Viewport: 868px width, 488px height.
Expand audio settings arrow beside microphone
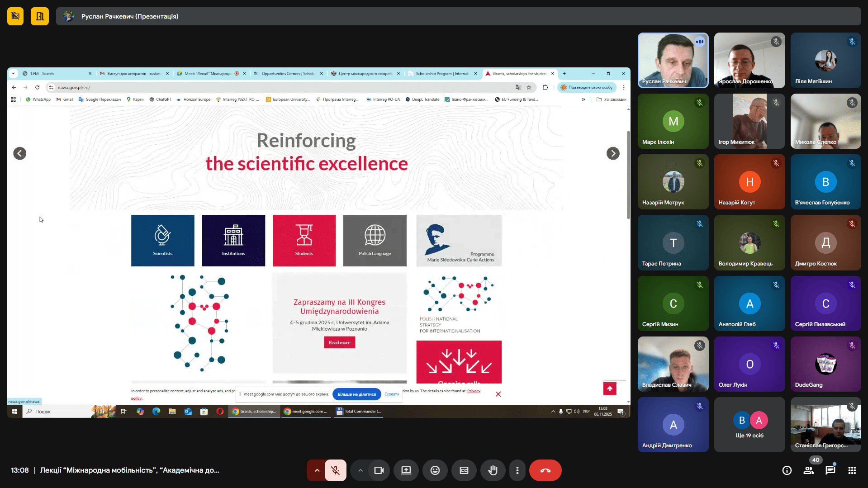tap(317, 470)
